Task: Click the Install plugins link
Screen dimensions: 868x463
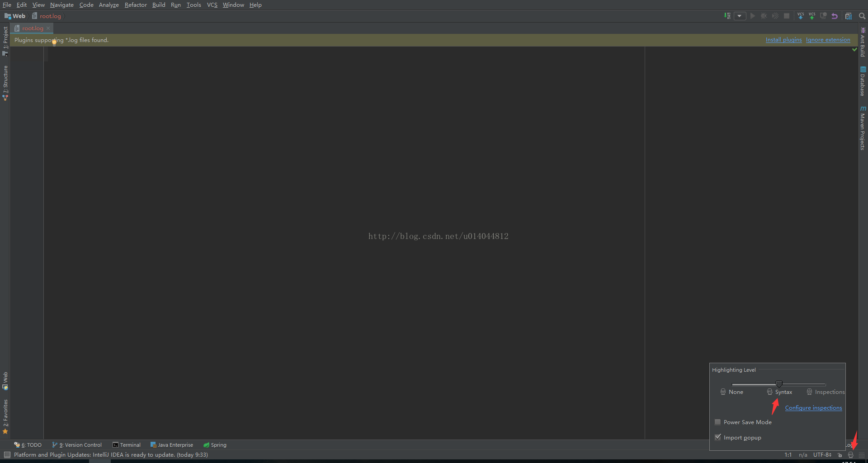Action: click(783, 40)
